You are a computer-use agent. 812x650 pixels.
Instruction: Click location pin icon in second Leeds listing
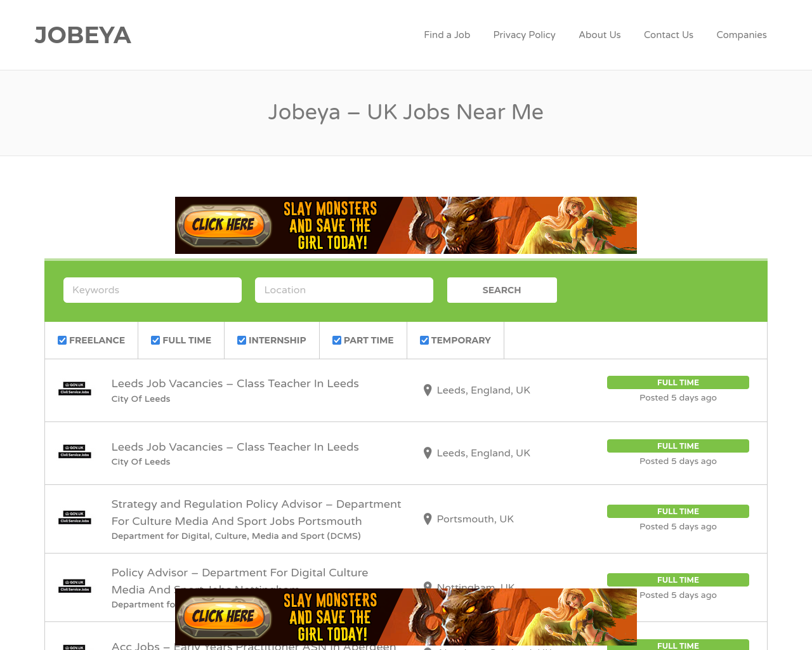point(428,453)
